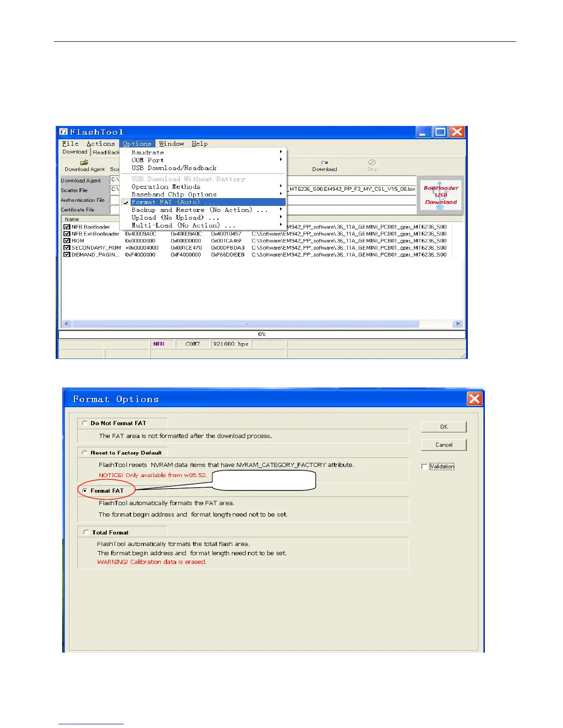Viewport: 563px width, 728px height.
Task: Expand the Upload (No Upload) submenu
Action: tap(203, 217)
